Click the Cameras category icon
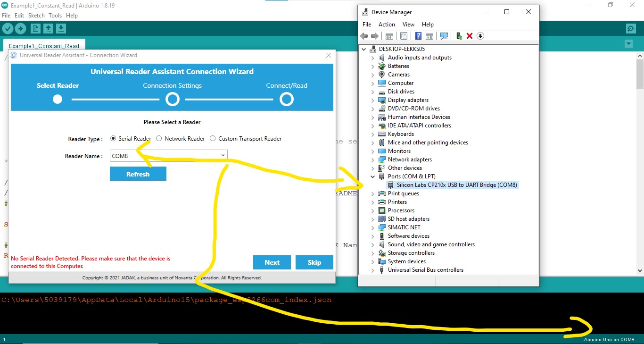 pos(382,75)
